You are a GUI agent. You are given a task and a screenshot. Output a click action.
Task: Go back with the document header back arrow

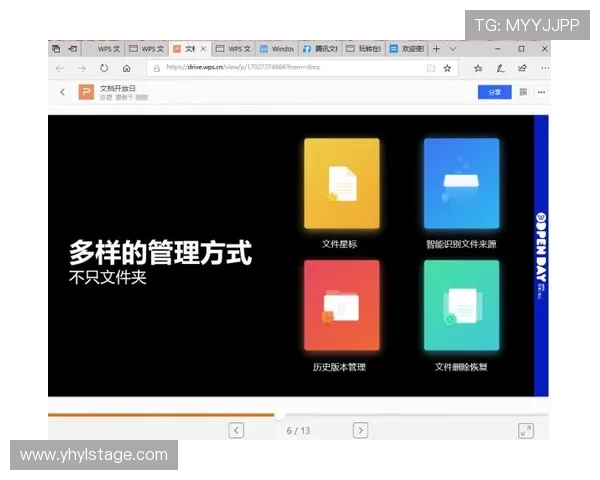click(x=62, y=92)
